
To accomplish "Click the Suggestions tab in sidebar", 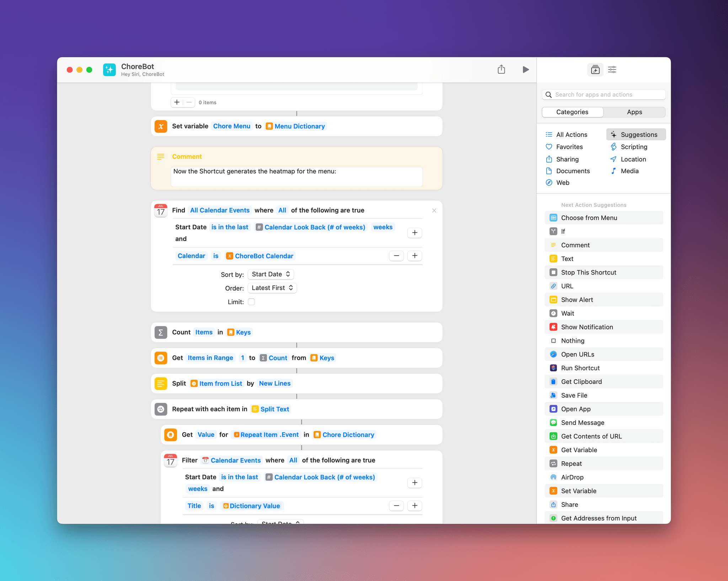I will tap(635, 134).
